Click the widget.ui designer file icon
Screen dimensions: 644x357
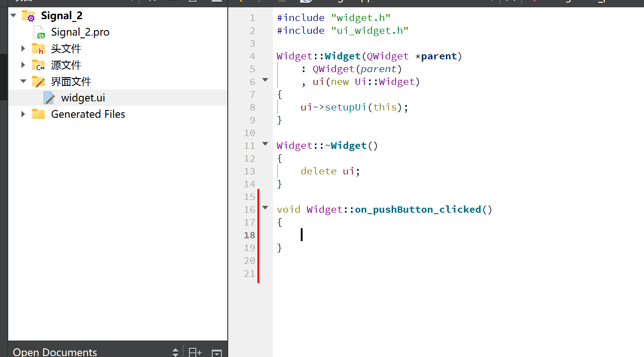tap(49, 98)
